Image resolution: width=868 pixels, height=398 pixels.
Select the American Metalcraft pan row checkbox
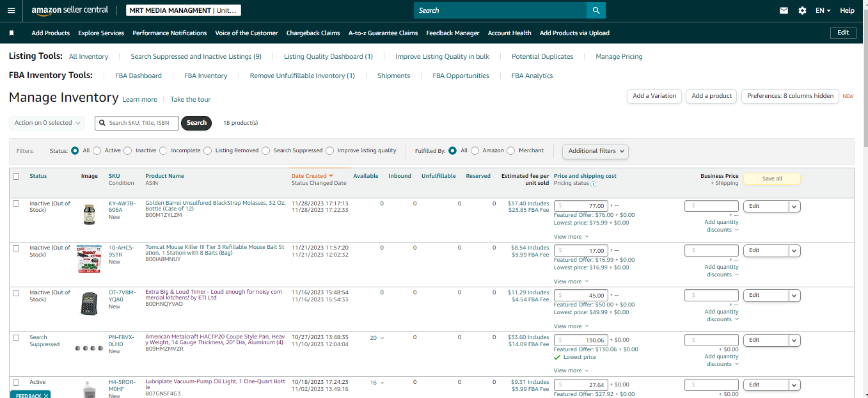(x=16, y=338)
